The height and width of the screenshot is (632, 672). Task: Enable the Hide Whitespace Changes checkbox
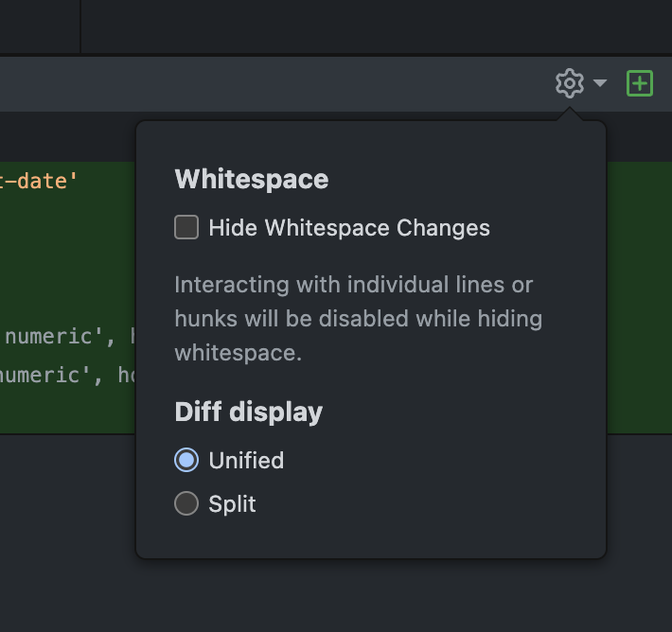click(x=186, y=227)
